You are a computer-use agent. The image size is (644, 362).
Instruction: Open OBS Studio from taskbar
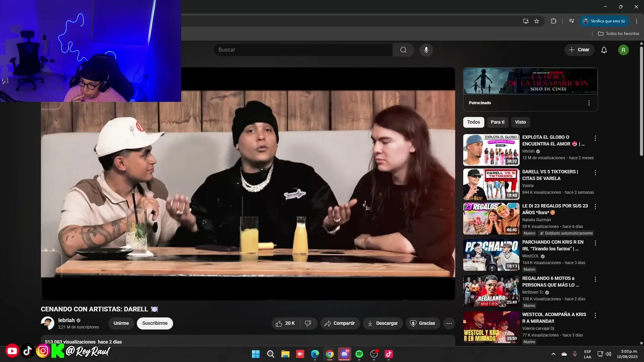point(374,354)
